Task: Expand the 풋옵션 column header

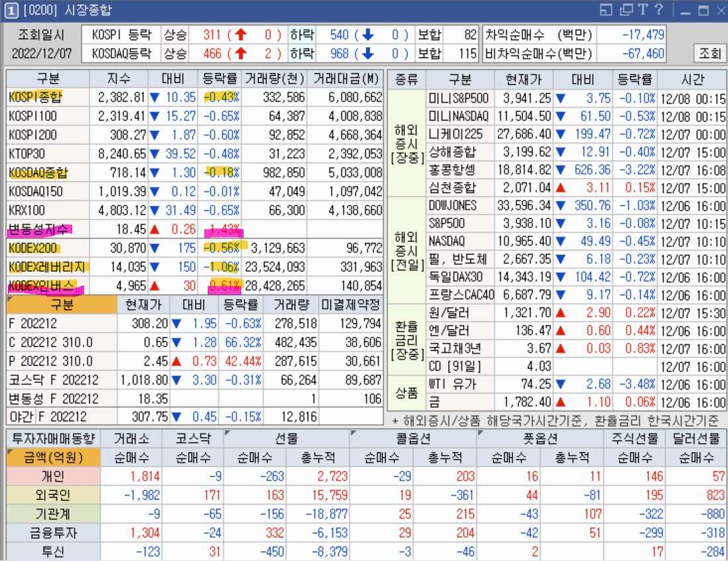Action: [540, 439]
